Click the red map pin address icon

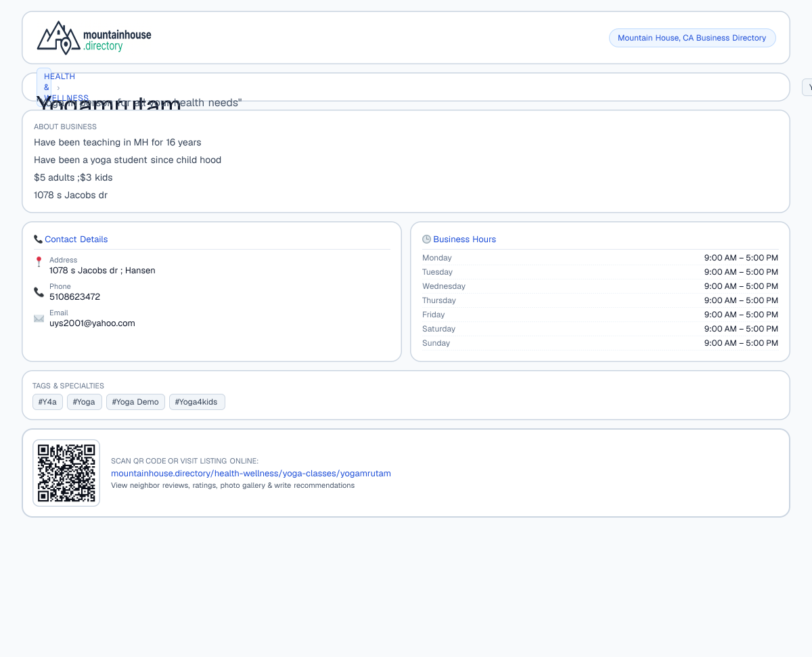tap(39, 261)
